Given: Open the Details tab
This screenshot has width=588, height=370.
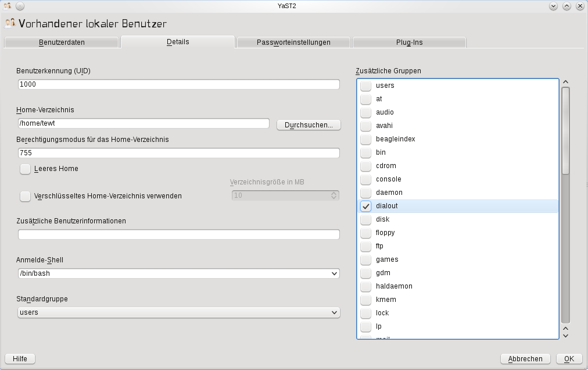Looking at the screenshot, I should coord(178,42).
